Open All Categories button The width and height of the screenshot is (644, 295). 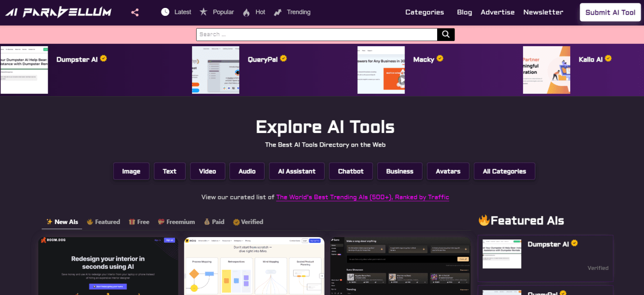[x=504, y=171]
